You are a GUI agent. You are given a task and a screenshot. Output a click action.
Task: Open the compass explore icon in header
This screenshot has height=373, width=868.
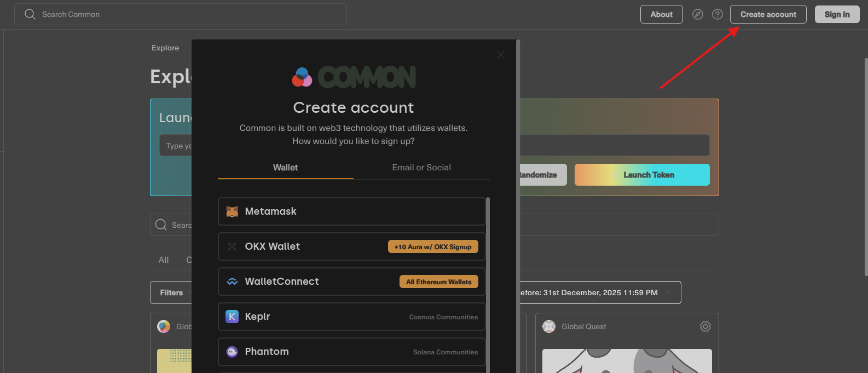pos(697,14)
